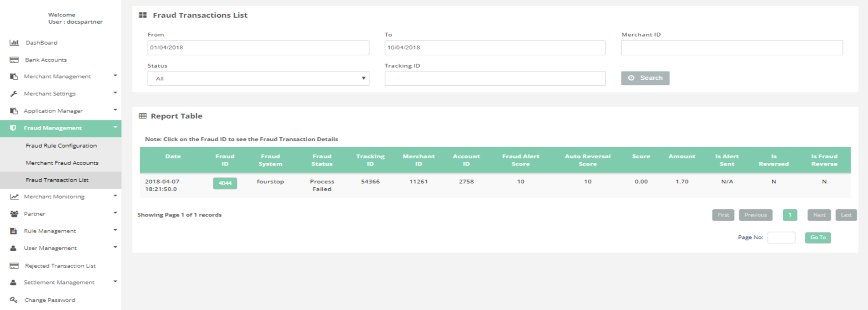Click the Rejected Transaction List card icon
This screenshot has width=868, height=310.
(x=14, y=266)
